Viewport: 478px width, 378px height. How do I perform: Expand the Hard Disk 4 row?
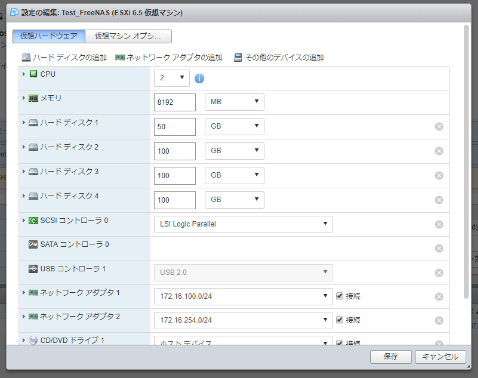24,196
